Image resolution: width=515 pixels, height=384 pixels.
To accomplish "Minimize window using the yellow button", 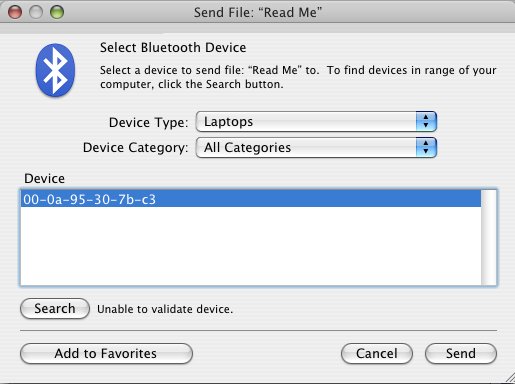I will [36, 12].
